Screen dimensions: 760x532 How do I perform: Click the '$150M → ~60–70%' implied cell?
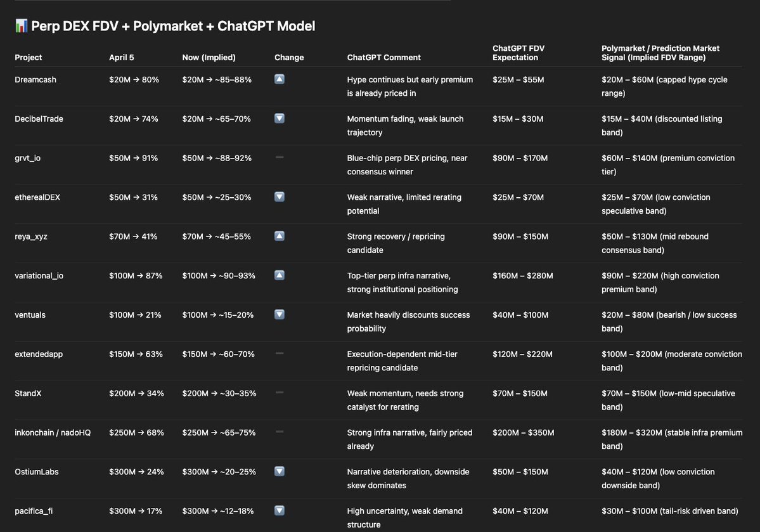tap(219, 354)
